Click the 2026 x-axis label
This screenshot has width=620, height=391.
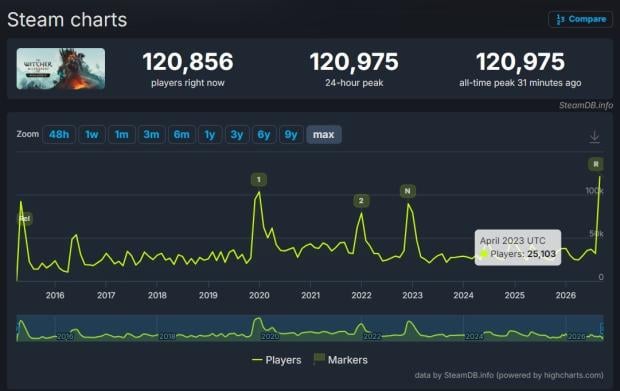click(565, 295)
